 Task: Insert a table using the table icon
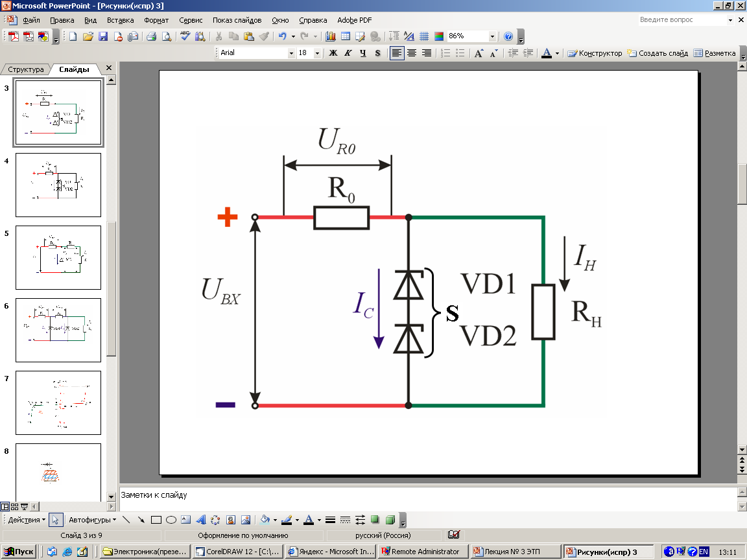click(346, 36)
